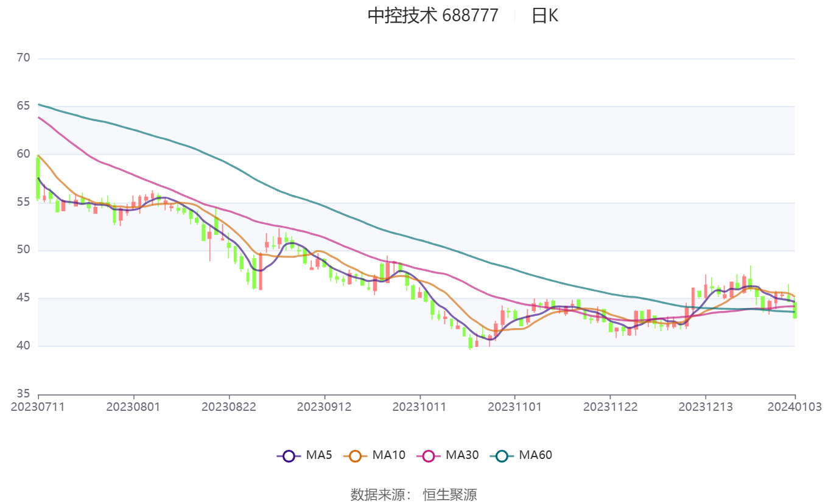Viewport: 828px width, 504px height.
Task: Click the x-axis date 20231011
Action: click(419, 407)
